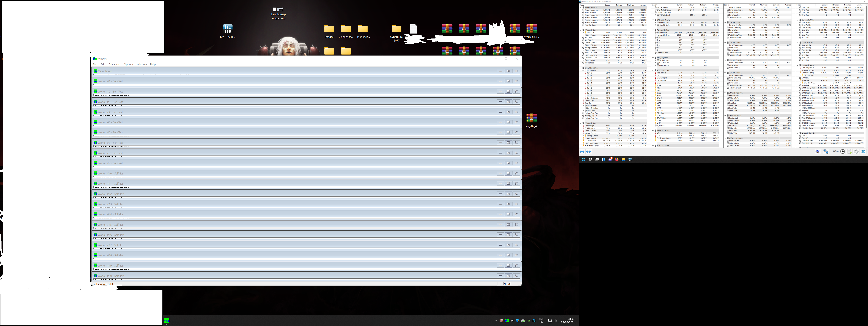Select New Bitmap image.bmp desktop file

(278, 13)
